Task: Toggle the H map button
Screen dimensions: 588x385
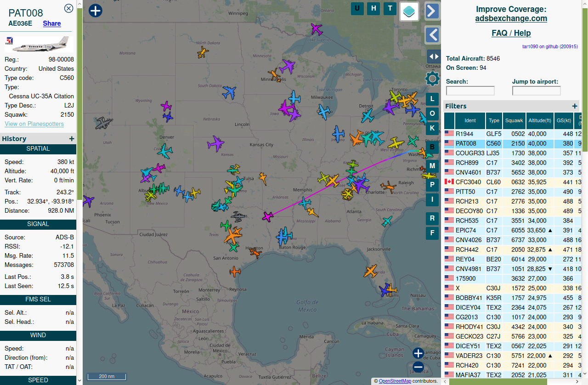Action: coord(373,8)
